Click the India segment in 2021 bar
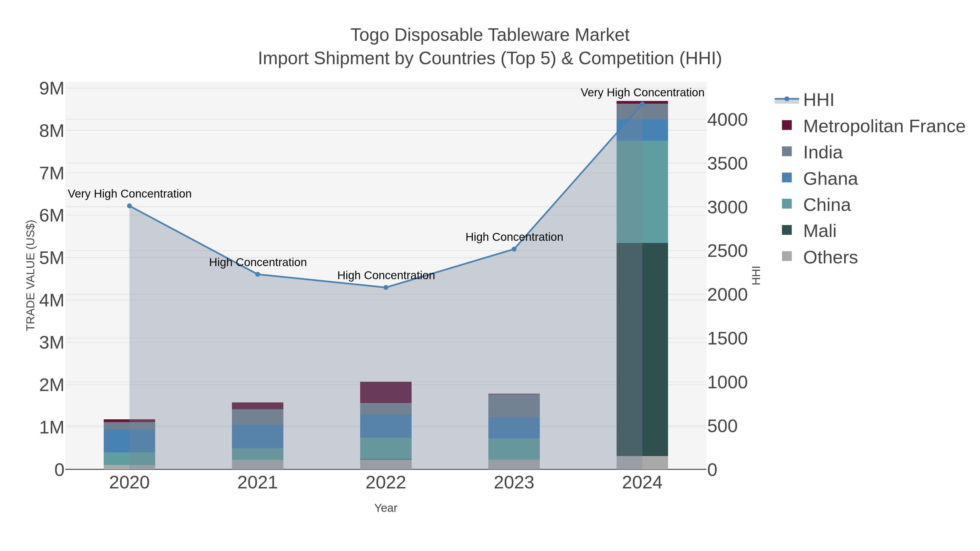 pyautogui.click(x=258, y=417)
